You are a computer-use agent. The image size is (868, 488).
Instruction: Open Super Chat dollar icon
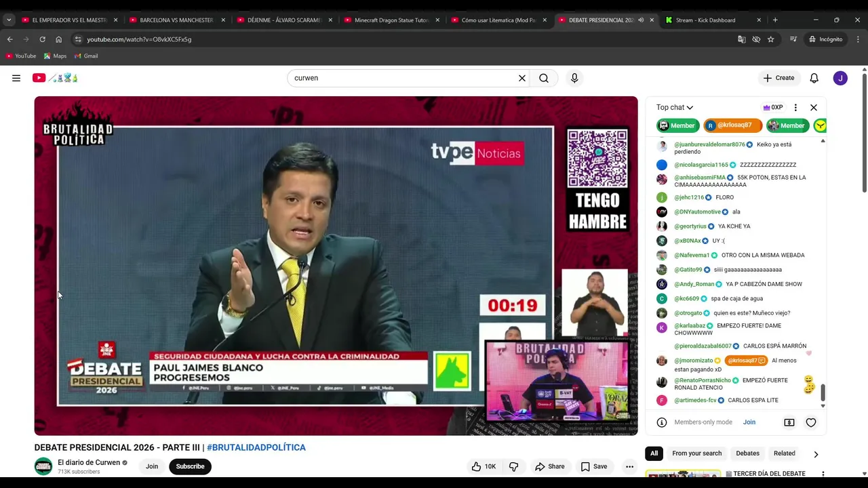tap(789, 422)
